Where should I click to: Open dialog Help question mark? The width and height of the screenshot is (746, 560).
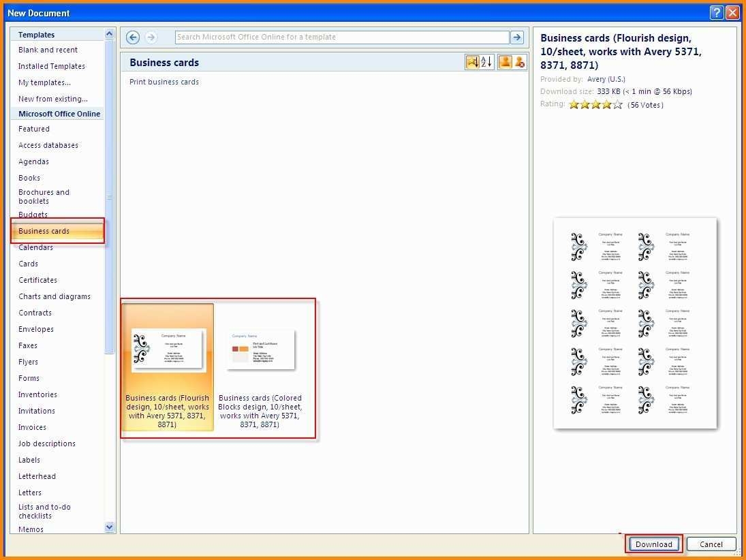(716, 12)
